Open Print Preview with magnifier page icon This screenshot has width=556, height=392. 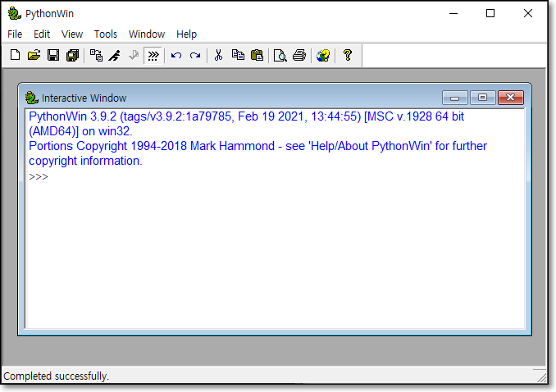click(280, 55)
